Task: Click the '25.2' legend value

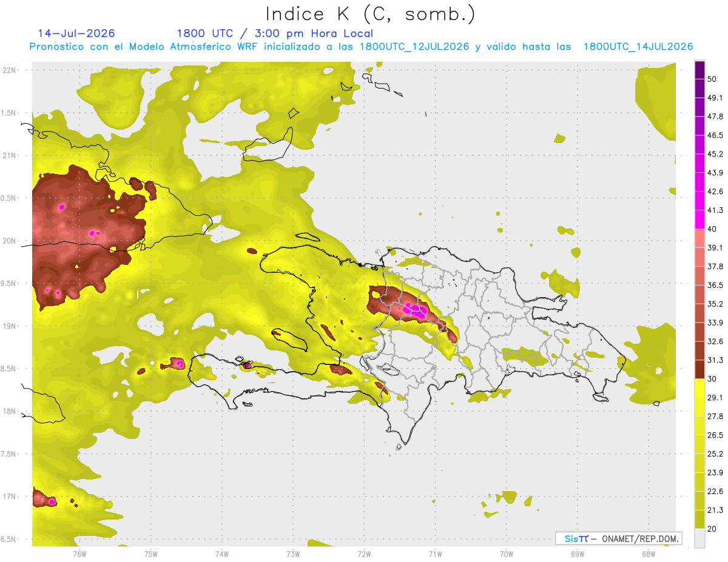Action: 715,453
